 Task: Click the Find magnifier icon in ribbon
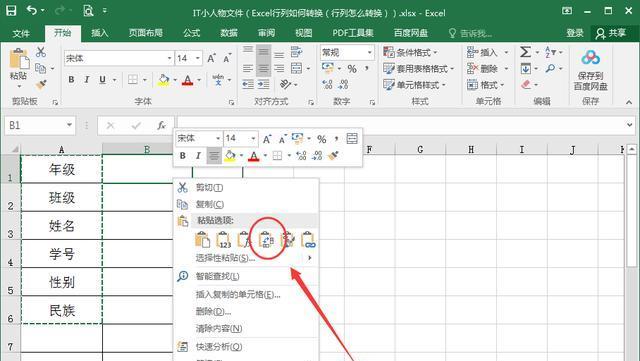(x=550, y=68)
